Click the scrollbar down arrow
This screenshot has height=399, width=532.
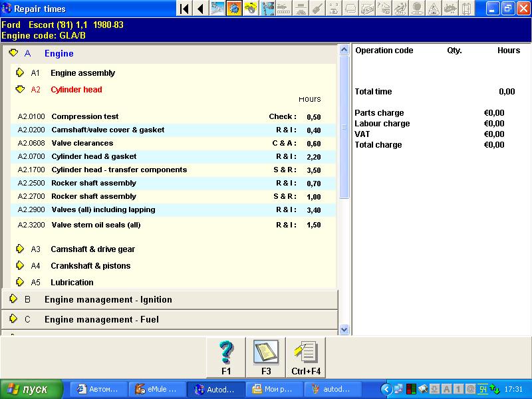click(344, 329)
